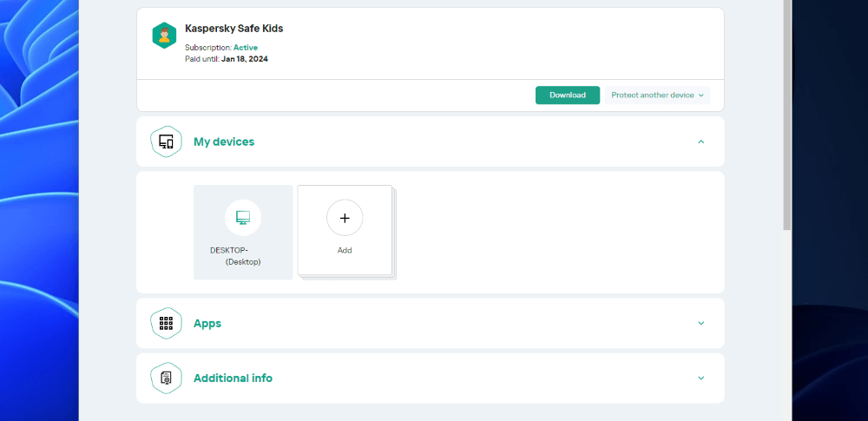
Task: Expand the Additional info section chevron
Action: [700, 378]
